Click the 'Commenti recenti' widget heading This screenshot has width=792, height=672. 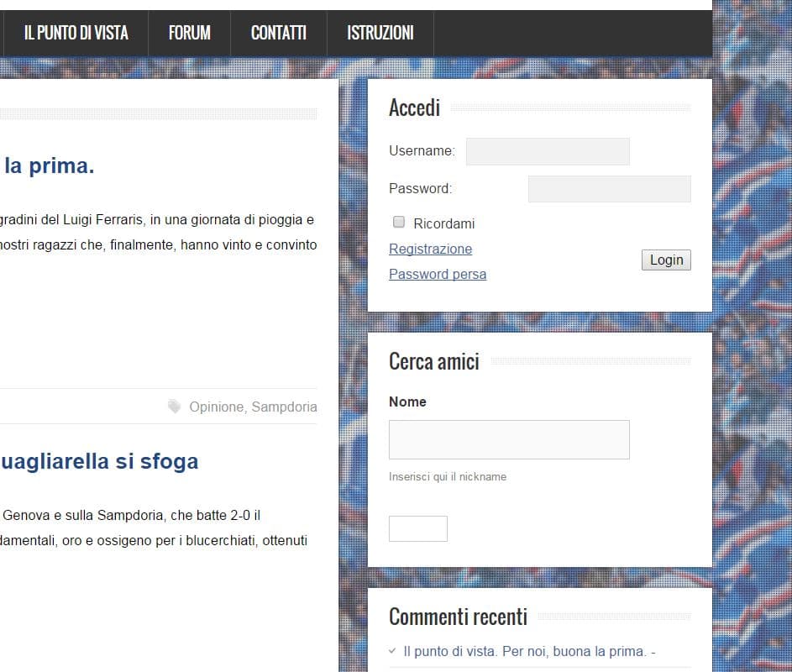(458, 617)
